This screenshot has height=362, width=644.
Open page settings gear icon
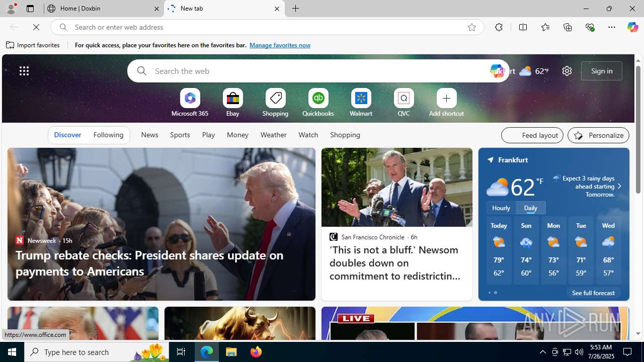coord(567,71)
